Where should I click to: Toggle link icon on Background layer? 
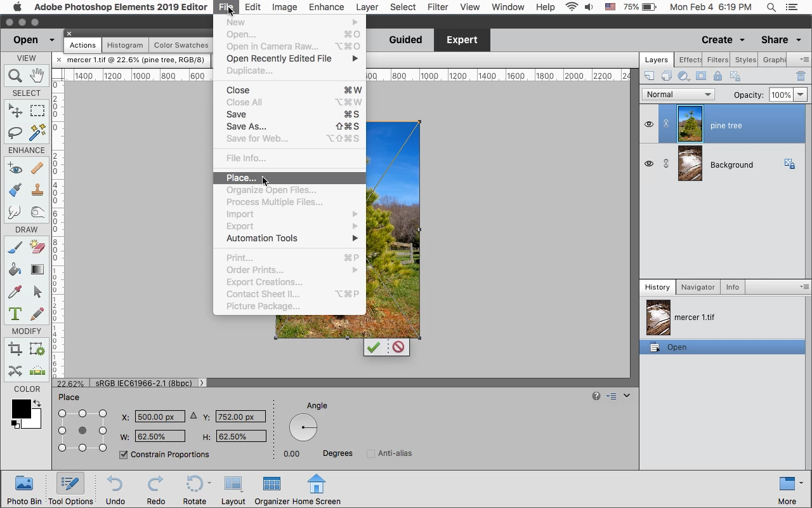point(666,164)
